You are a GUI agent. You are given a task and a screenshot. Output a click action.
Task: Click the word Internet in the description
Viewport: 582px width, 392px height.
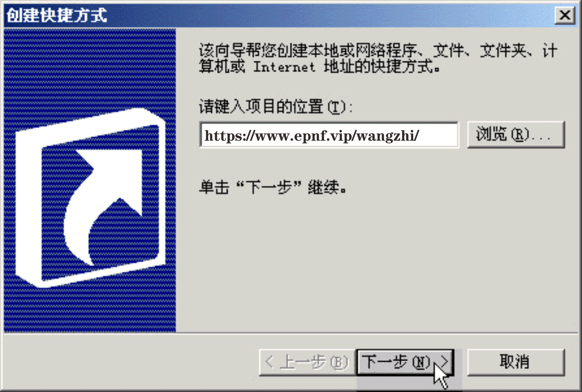point(284,67)
